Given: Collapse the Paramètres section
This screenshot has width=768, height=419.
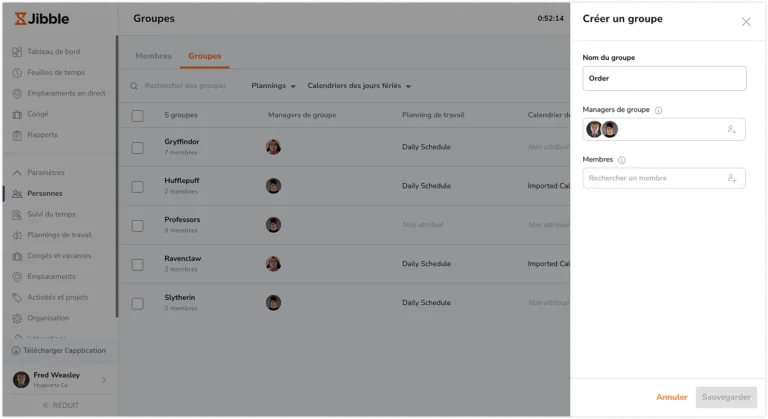Looking at the screenshot, I should tap(45, 173).
